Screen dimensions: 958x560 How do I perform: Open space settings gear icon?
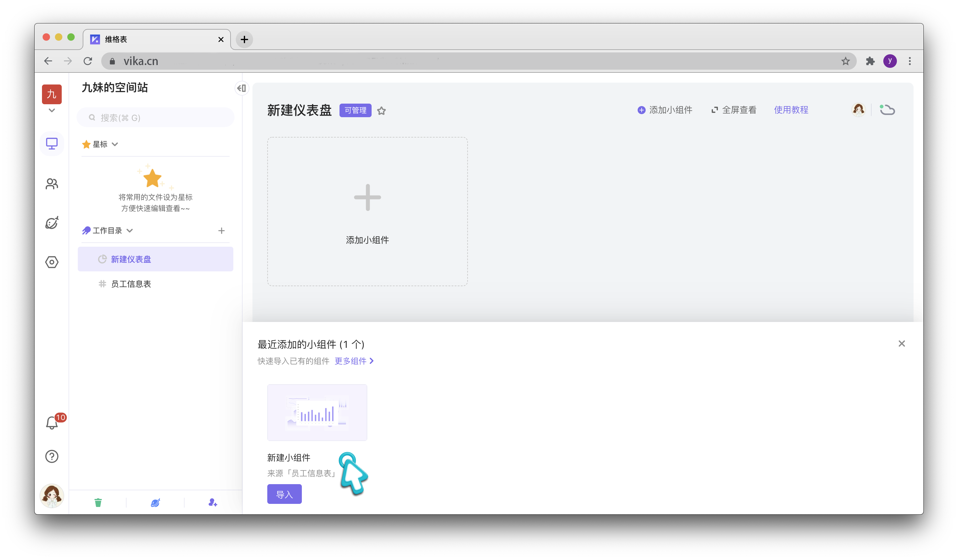point(52,262)
